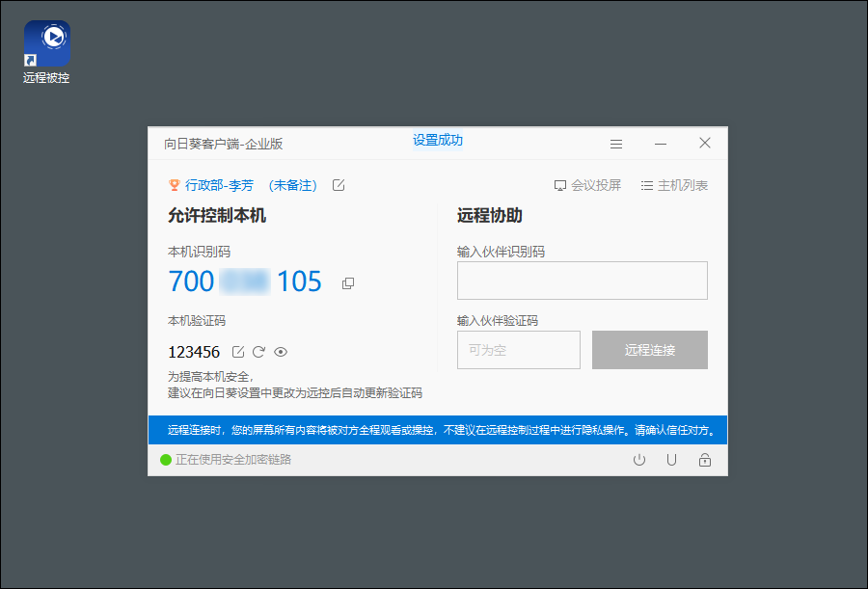Image resolution: width=868 pixels, height=589 pixels.
Task: Open the hamburger menu in title bar
Action: pos(616,144)
